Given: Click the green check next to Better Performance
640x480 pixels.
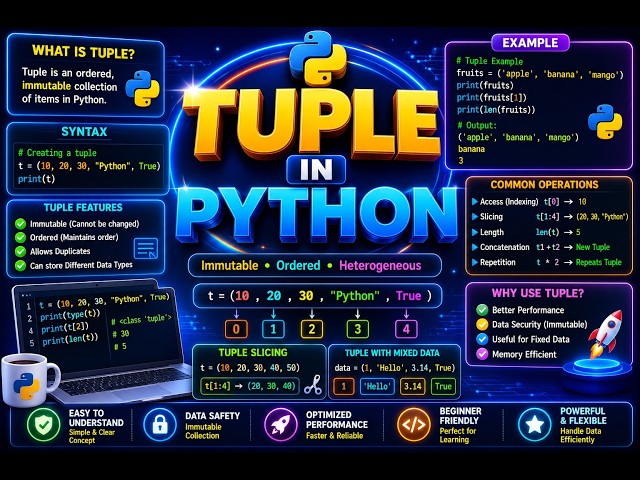Looking at the screenshot, I should tap(482, 310).
